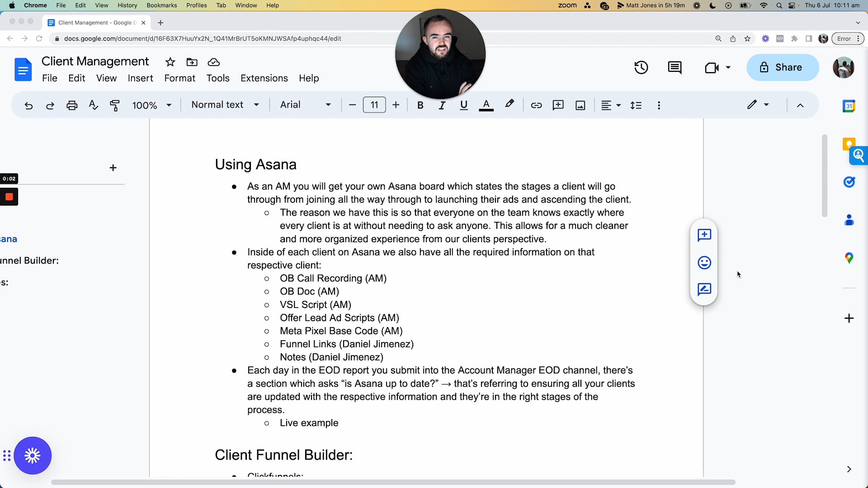Image resolution: width=868 pixels, height=488 pixels.
Task: Open the Extensions menu
Action: tap(264, 78)
